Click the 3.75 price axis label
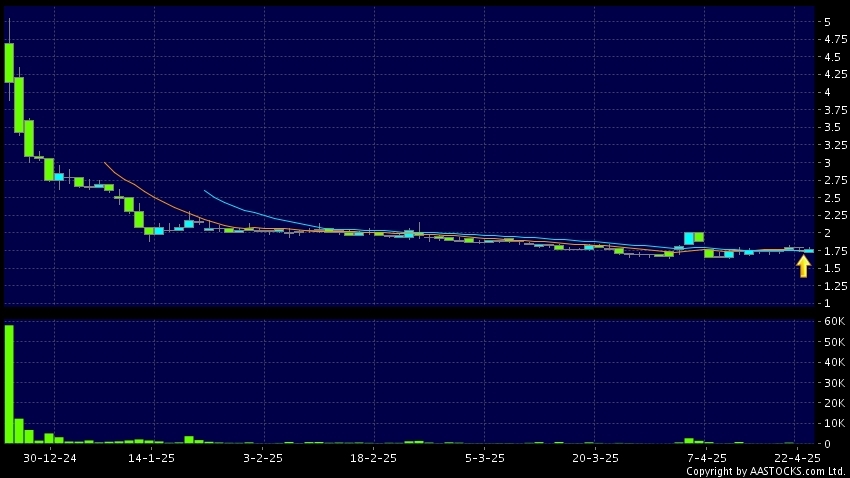The height and width of the screenshot is (478, 850). 835,110
